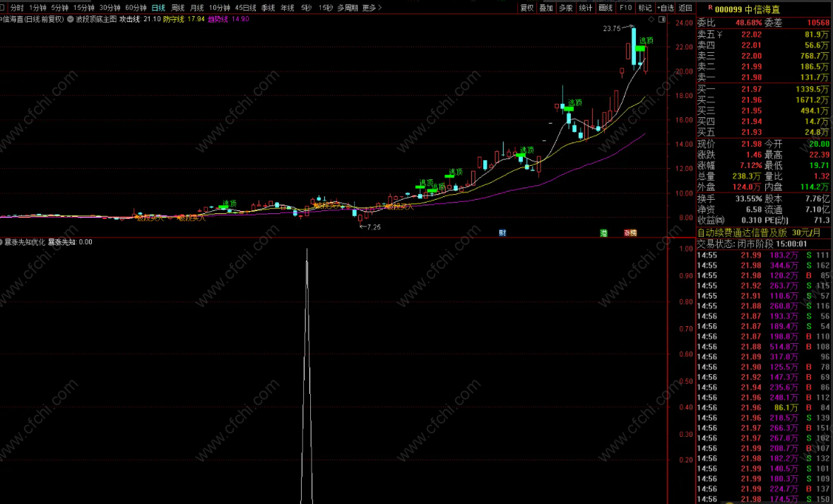
Task: Open the 复权 adjustment button
Action: click(x=527, y=8)
